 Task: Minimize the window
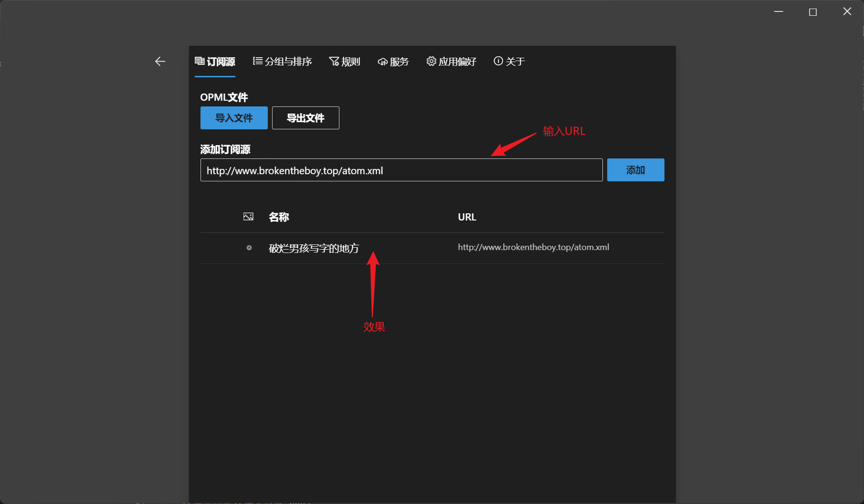click(779, 11)
